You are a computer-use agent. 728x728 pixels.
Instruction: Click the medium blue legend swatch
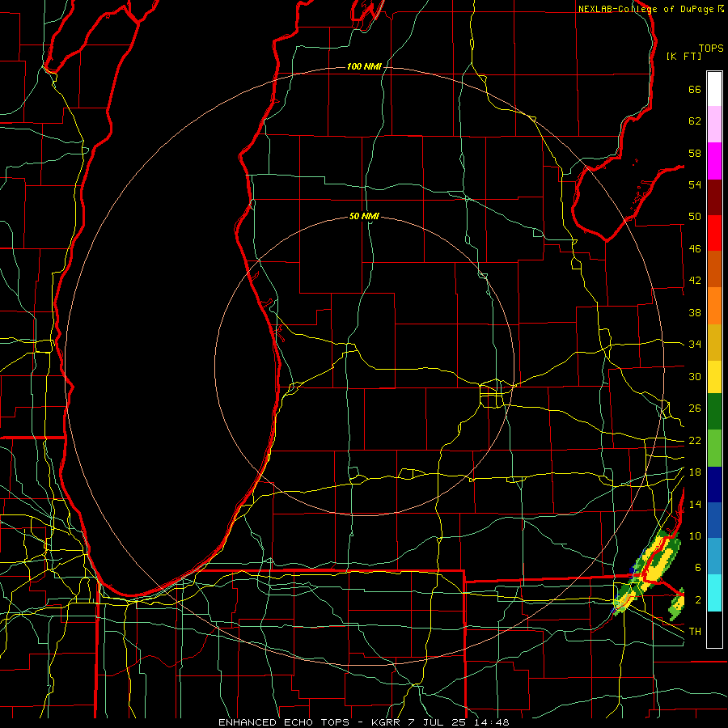(x=714, y=520)
